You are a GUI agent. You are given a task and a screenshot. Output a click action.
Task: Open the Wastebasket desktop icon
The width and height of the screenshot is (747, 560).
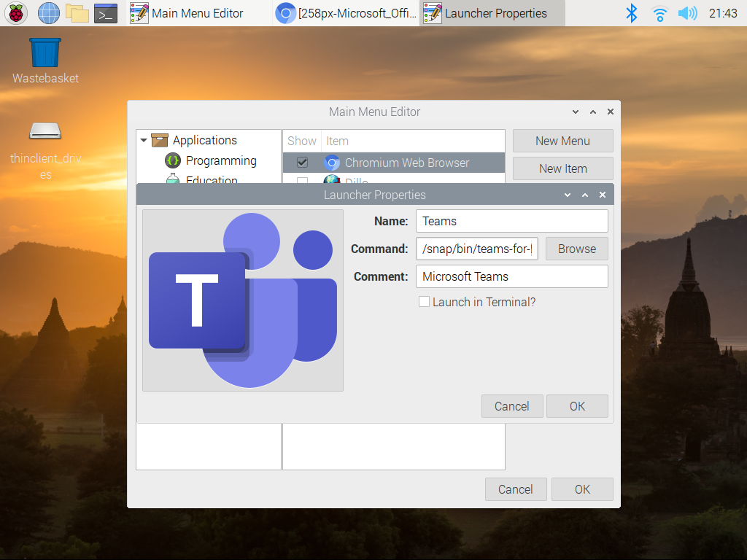click(x=45, y=61)
